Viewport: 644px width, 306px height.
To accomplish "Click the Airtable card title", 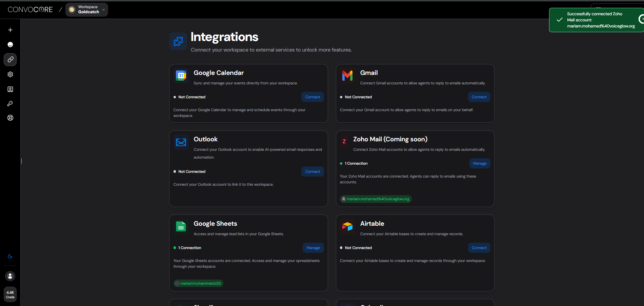I will (x=372, y=224).
